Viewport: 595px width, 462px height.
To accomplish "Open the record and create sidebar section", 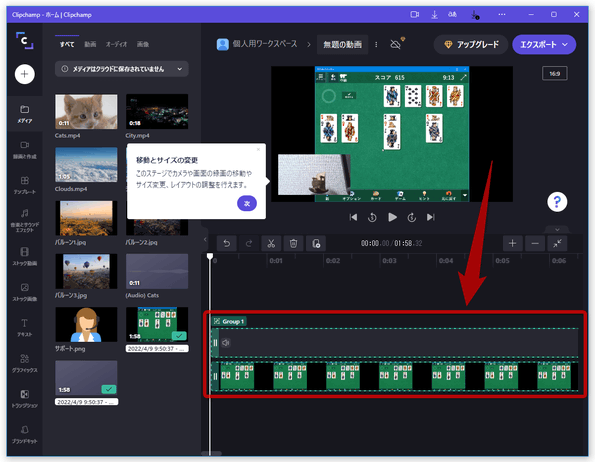I will click(x=25, y=150).
